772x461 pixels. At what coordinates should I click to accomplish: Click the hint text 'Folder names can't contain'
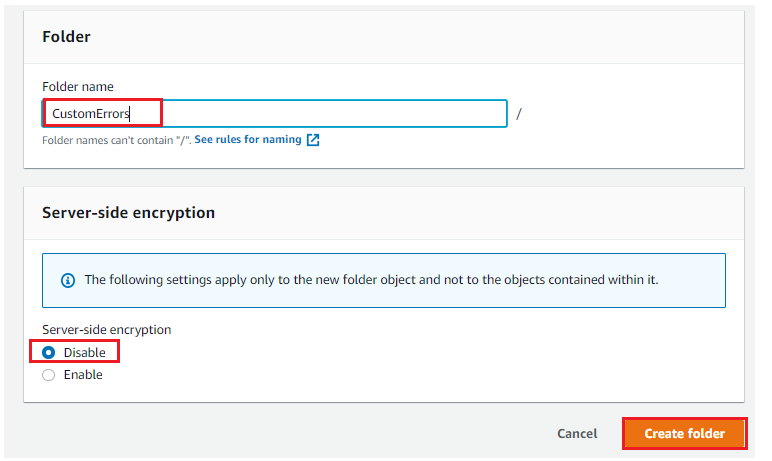pos(117,140)
